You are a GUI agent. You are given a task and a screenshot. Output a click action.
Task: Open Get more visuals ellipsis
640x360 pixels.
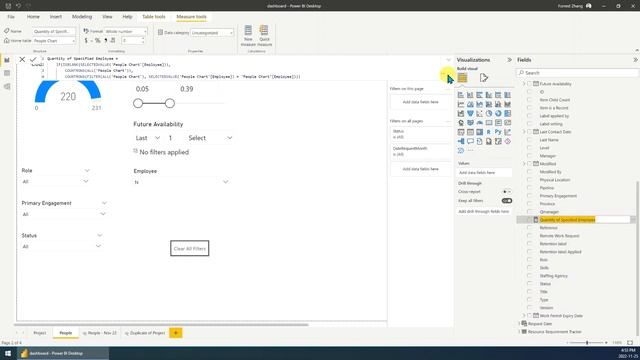(x=470, y=151)
